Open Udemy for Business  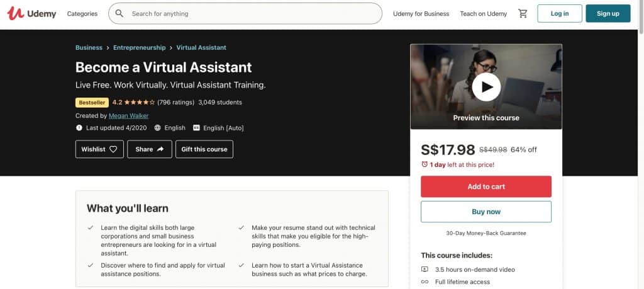point(421,14)
